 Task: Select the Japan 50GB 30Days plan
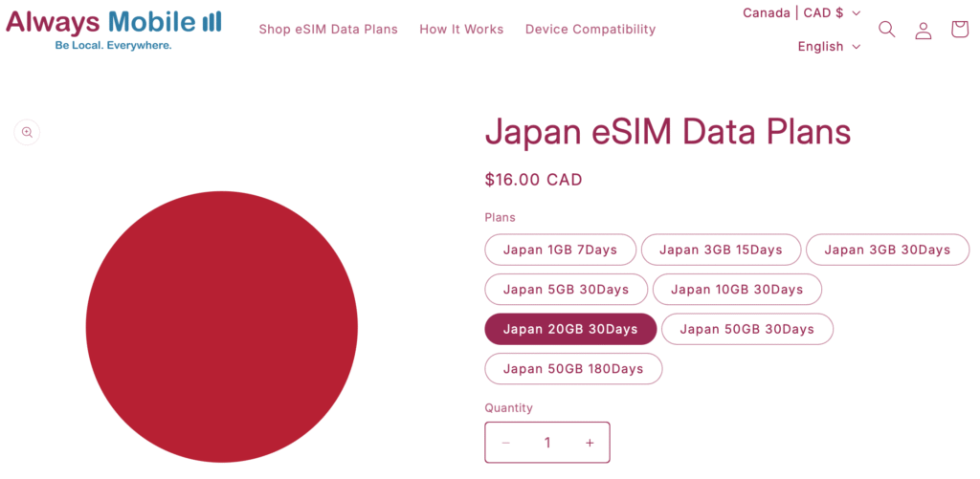pos(746,329)
